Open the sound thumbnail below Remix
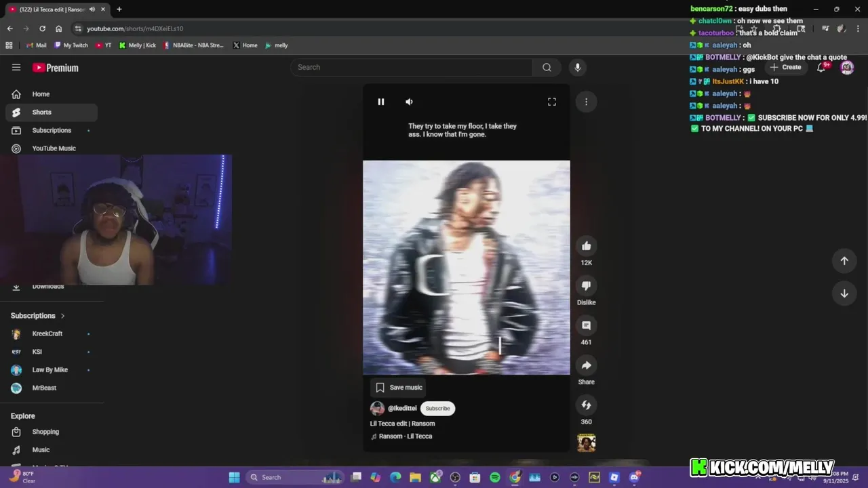Image resolution: width=868 pixels, height=488 pixels. click(587, 443)
